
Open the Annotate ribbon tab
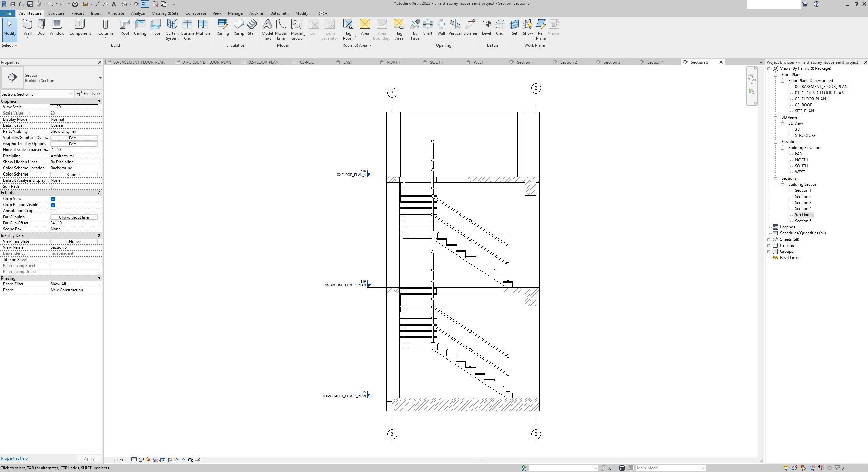tap(115, 13)
